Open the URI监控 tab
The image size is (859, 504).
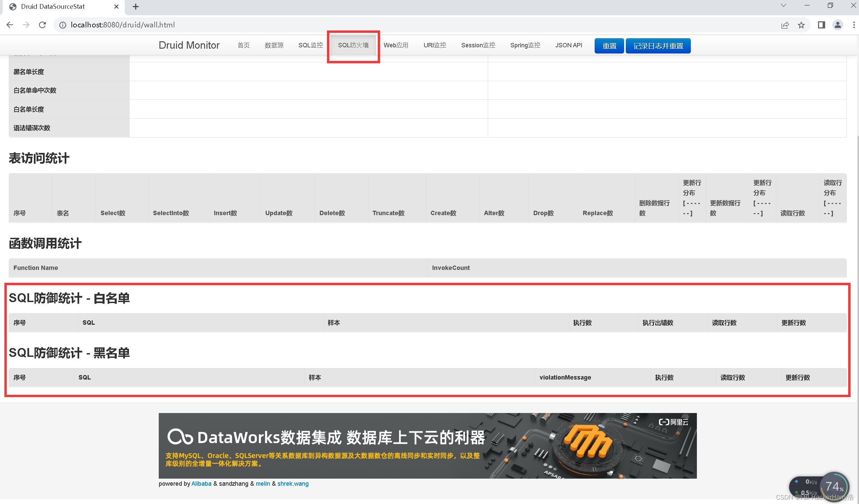pos(435,45)
